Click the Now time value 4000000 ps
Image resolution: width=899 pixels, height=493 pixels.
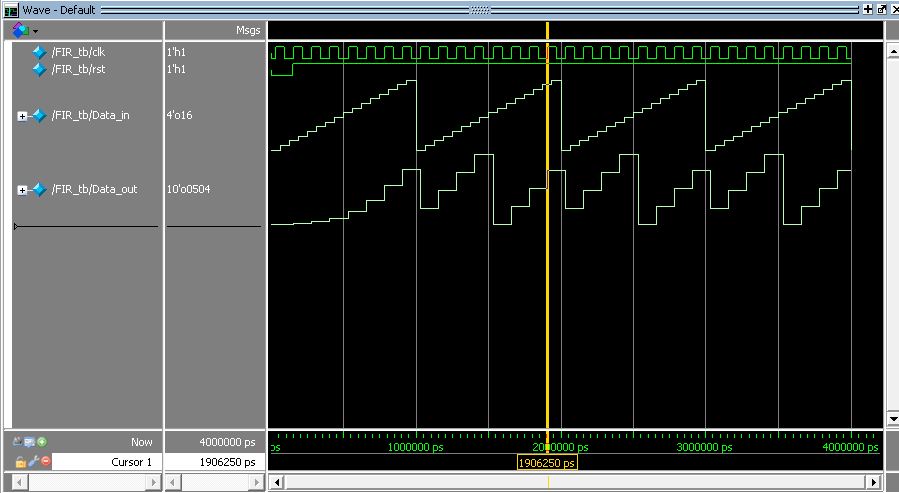coord(227,443)
